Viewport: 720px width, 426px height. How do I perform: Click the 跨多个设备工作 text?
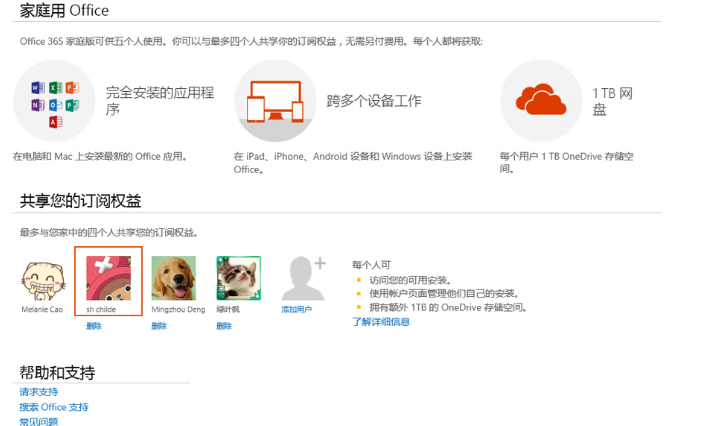[374, 101]
